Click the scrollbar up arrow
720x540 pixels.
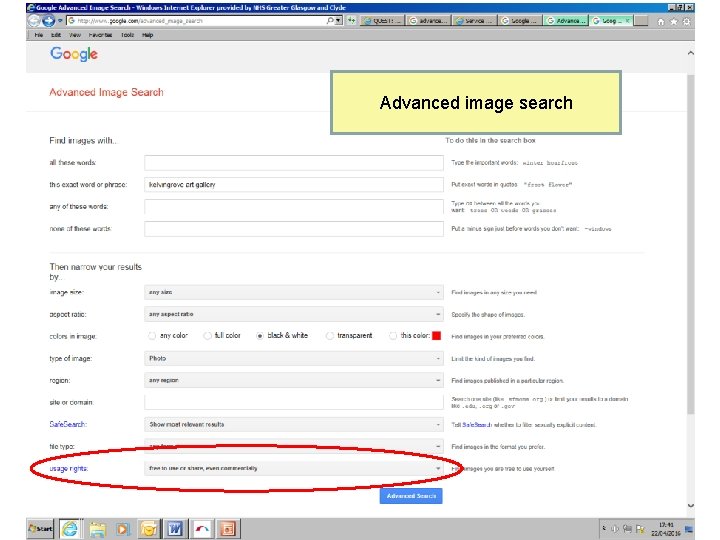[x=691, y=53]
